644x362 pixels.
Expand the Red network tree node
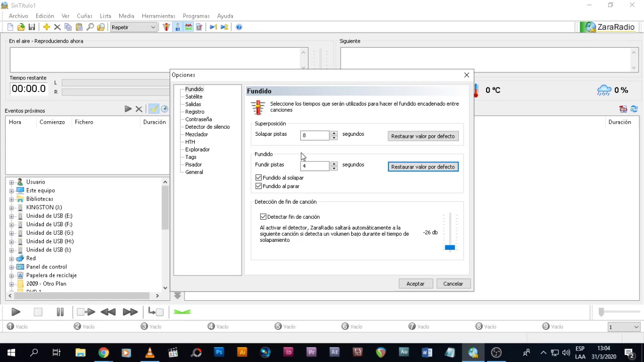tap(12, 258)
